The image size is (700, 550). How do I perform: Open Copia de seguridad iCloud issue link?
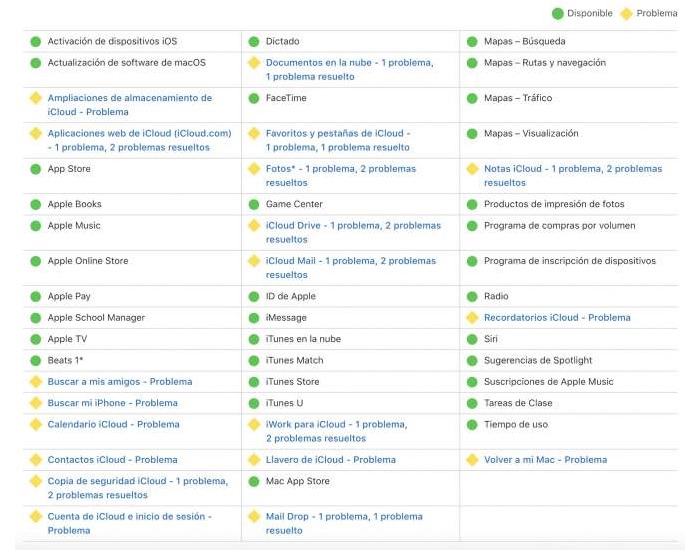click(x=138, y=488)
